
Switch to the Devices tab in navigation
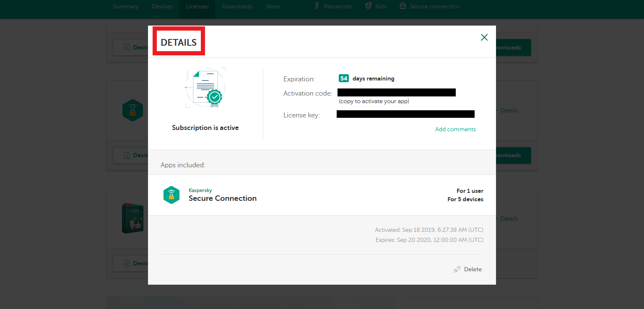click(162, 6)
